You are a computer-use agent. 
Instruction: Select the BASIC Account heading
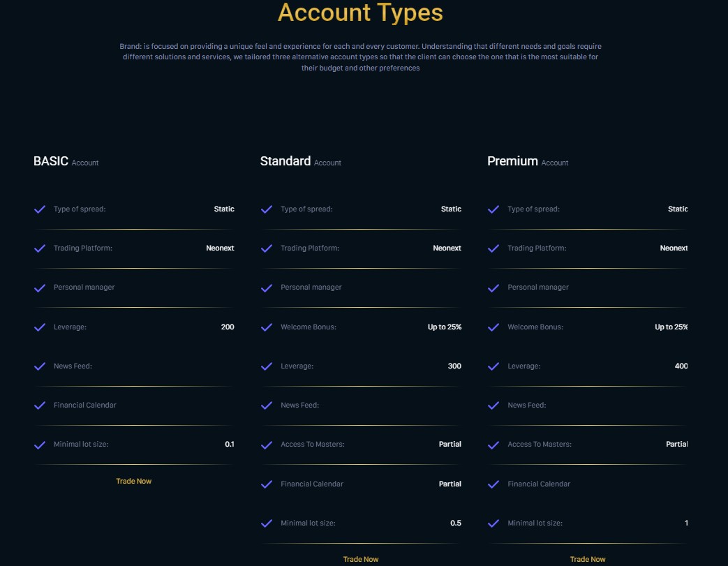[66, 161]
